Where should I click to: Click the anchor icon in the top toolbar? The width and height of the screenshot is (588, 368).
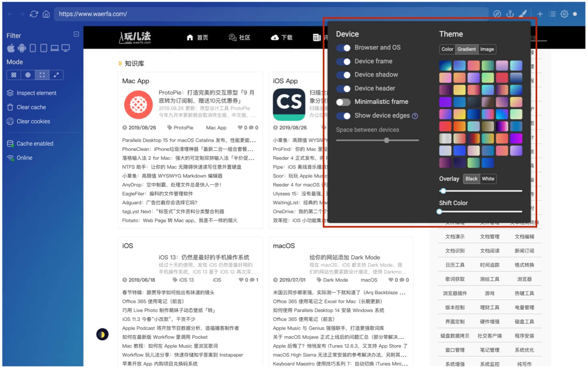tap(510, 14)
